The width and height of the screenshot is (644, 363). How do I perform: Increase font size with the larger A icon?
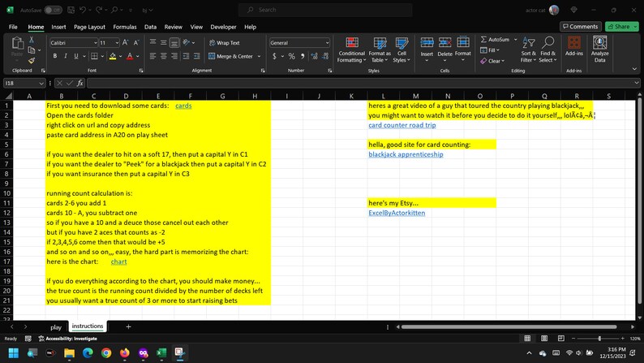pos(126,43)
